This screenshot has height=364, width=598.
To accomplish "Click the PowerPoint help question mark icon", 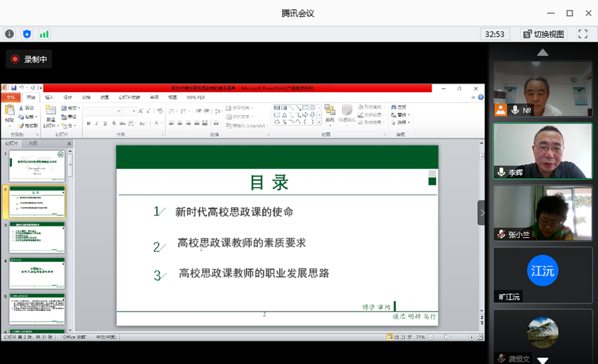I will pos(480,97).
